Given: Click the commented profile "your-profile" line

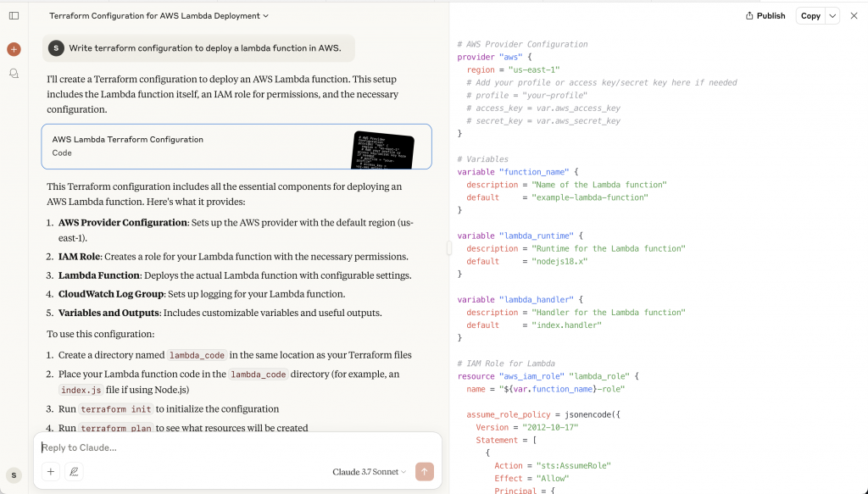Looking at the screenshot, I should (x=526, y=95).
